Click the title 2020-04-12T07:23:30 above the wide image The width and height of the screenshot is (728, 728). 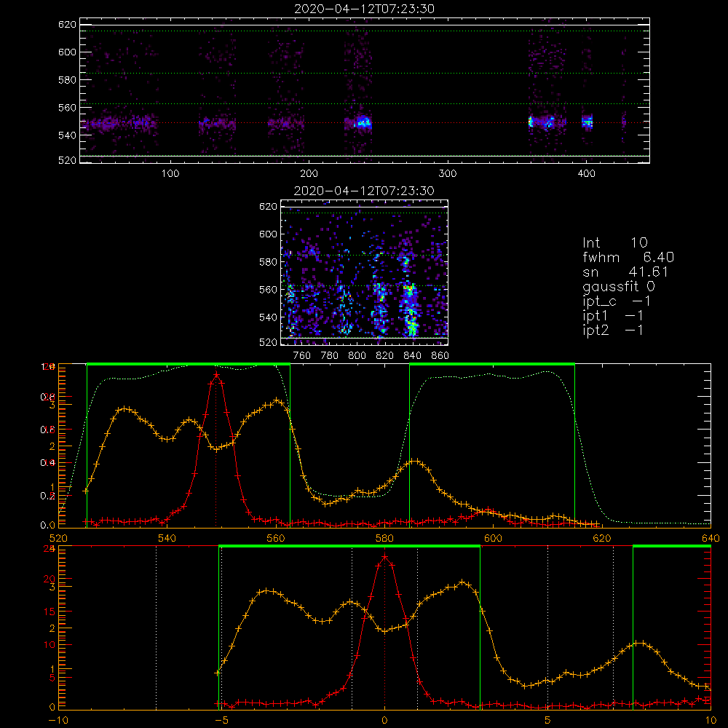[364, 9]
